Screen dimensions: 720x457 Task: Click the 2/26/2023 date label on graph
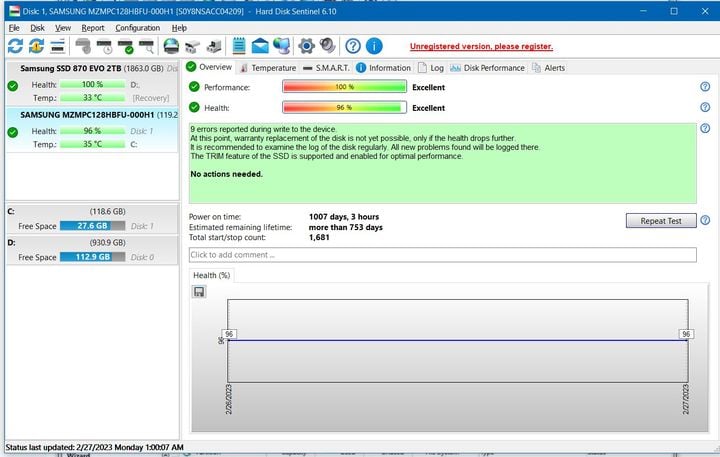click(229, 399)
